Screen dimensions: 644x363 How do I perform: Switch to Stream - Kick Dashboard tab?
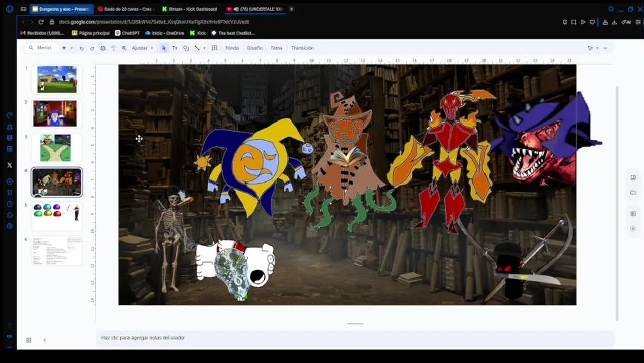tap(190, 9)
